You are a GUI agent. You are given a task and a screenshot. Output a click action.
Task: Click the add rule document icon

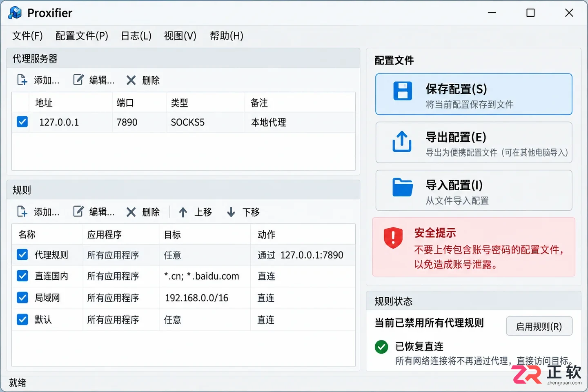tap(22, 212)
